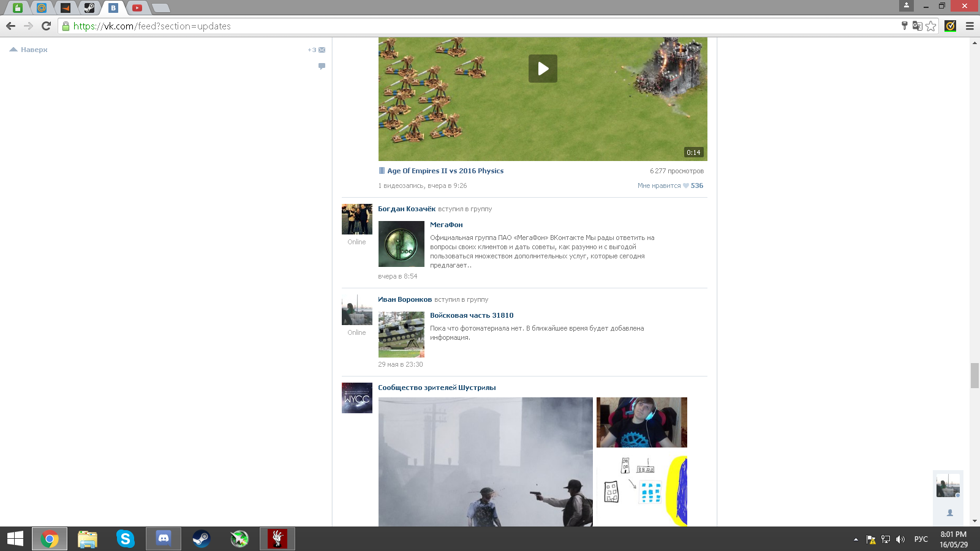
Task: Open the Chrome profile user button
Action: tap(907, 6)
